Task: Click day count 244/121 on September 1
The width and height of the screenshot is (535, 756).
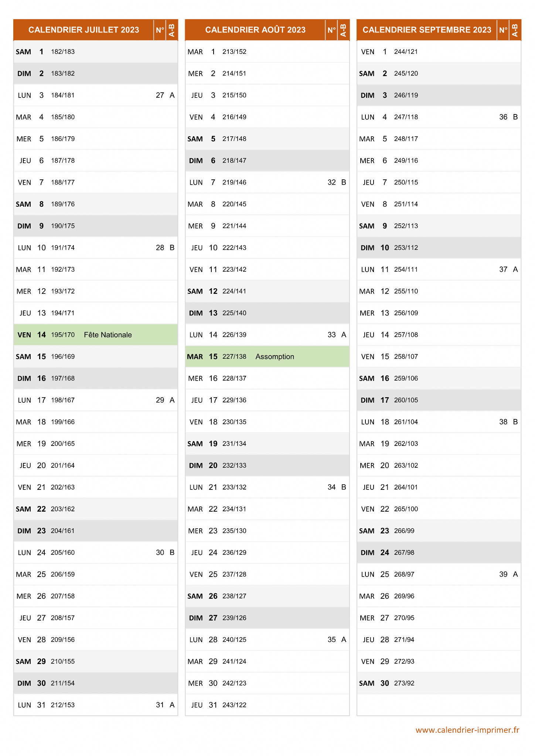Action: point(406,52)
